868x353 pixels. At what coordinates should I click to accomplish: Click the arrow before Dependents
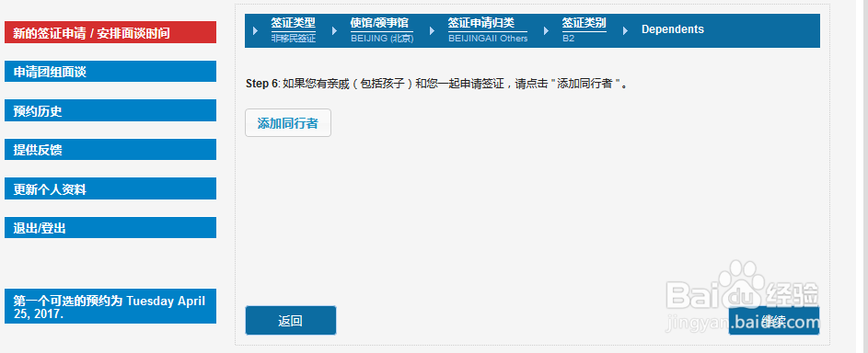click(x=626, y=31)
